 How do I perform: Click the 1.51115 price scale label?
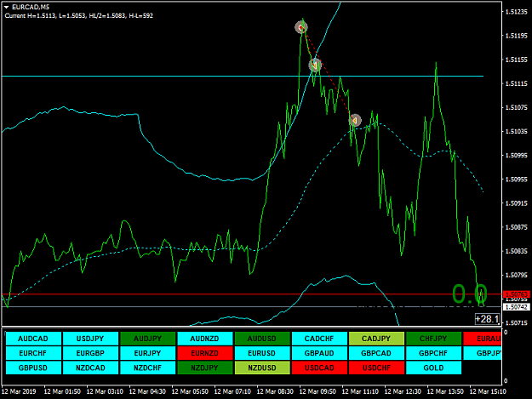(517, 83)
